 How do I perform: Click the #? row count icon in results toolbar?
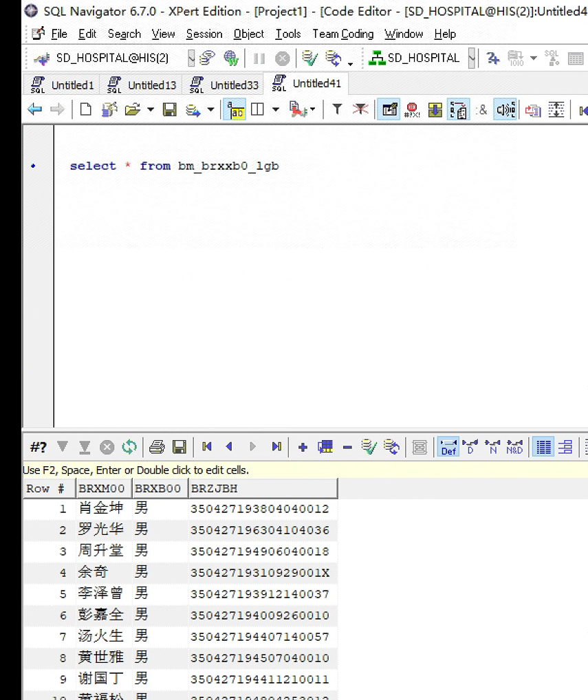click(x=39, y=447)
